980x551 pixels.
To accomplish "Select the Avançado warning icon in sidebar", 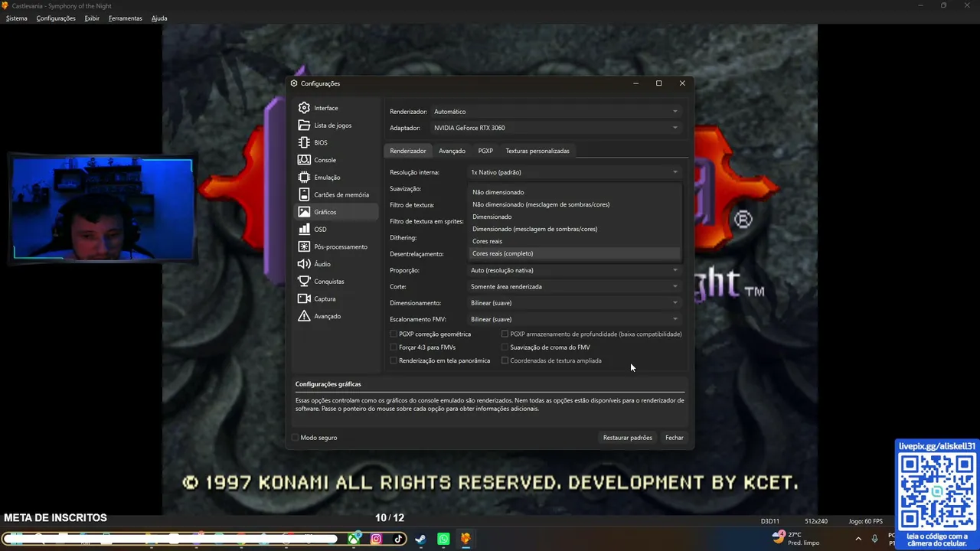I will pos(304,316).
